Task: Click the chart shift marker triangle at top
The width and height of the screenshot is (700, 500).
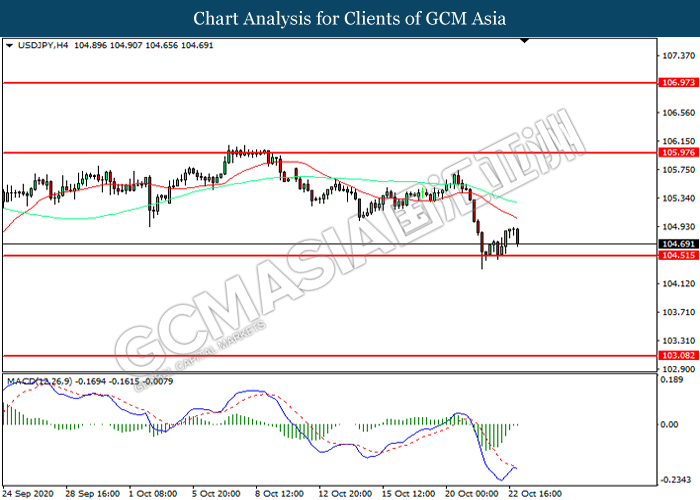Action: (525, 41)
